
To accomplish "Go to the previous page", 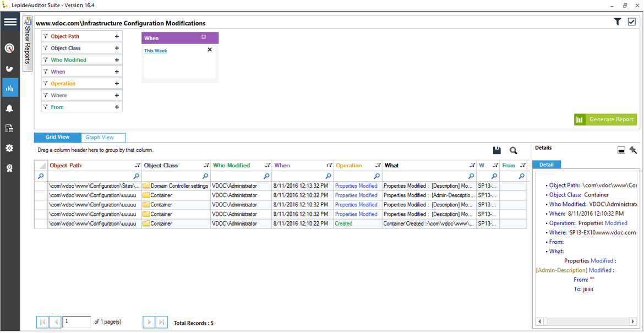I will click(x=56, y=322).
